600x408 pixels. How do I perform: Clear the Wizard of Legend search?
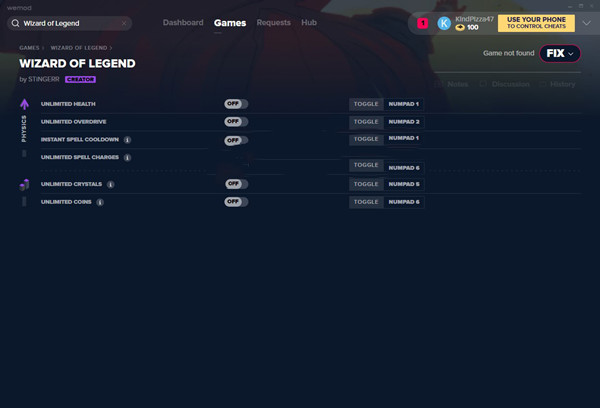(124, 23)
